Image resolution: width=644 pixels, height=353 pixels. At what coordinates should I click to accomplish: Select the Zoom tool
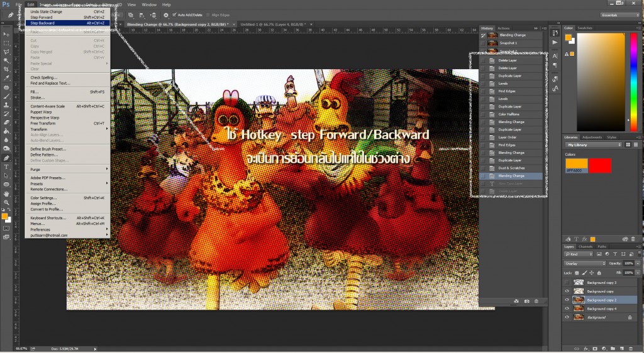(6, 202)
